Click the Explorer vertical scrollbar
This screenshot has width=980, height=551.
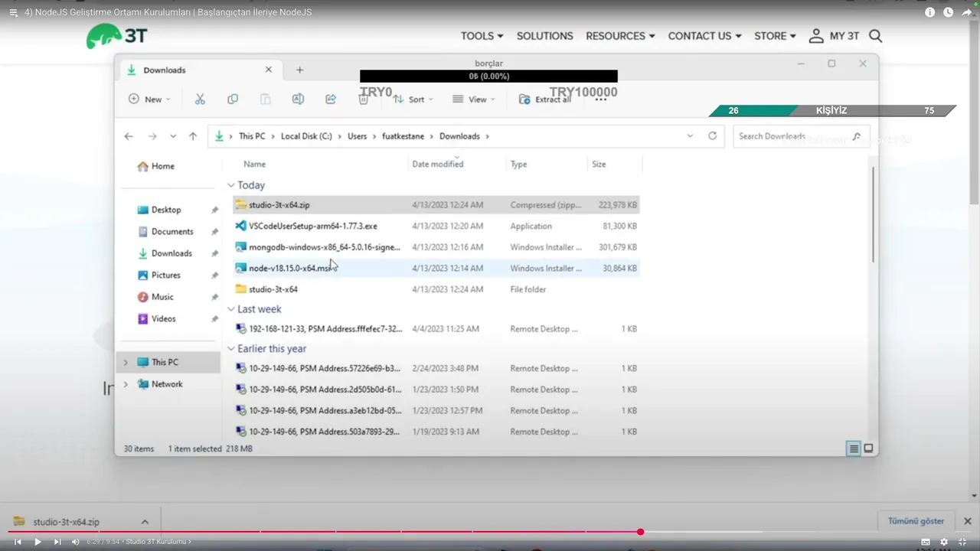pyautogui.click(x=873, y=214)
